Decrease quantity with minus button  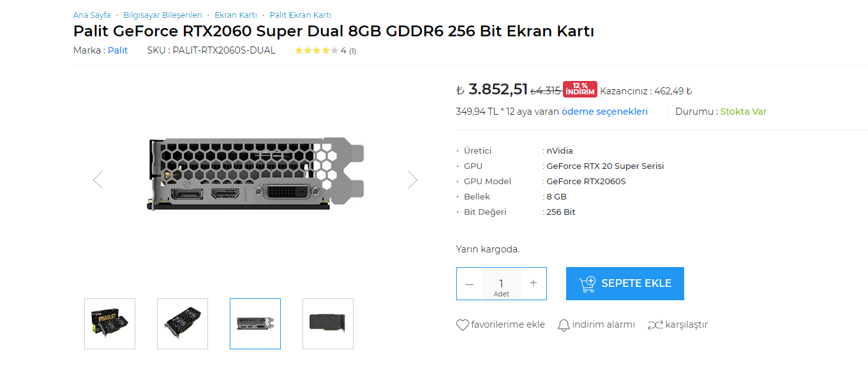470,284
